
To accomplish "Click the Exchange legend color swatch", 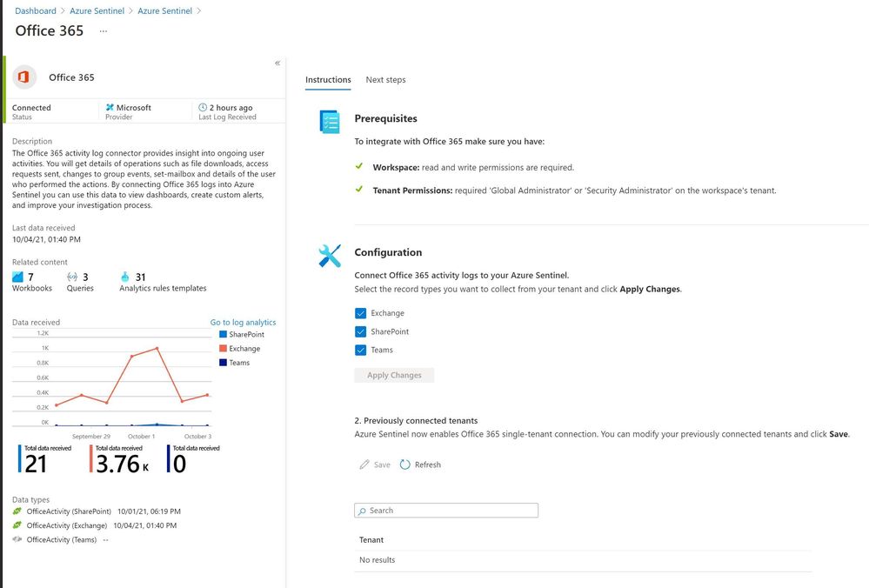I will (x=223, y=349).
